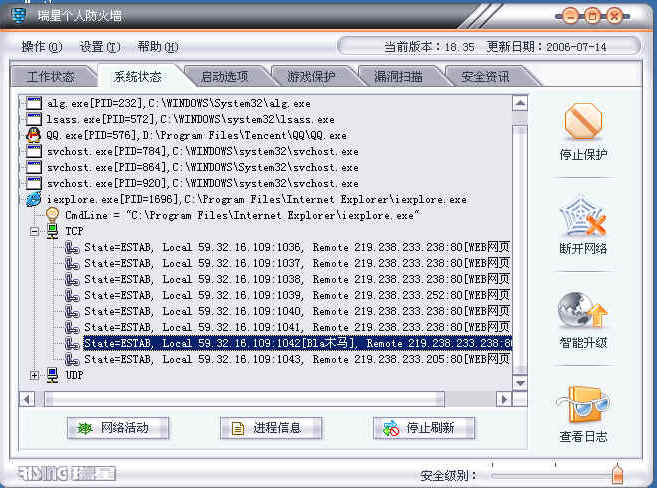The width and height of the screenshot is (657, 488).
Task: Select connection row with Remote 219.238.233.205:80
Action: (x=297, y=359)
